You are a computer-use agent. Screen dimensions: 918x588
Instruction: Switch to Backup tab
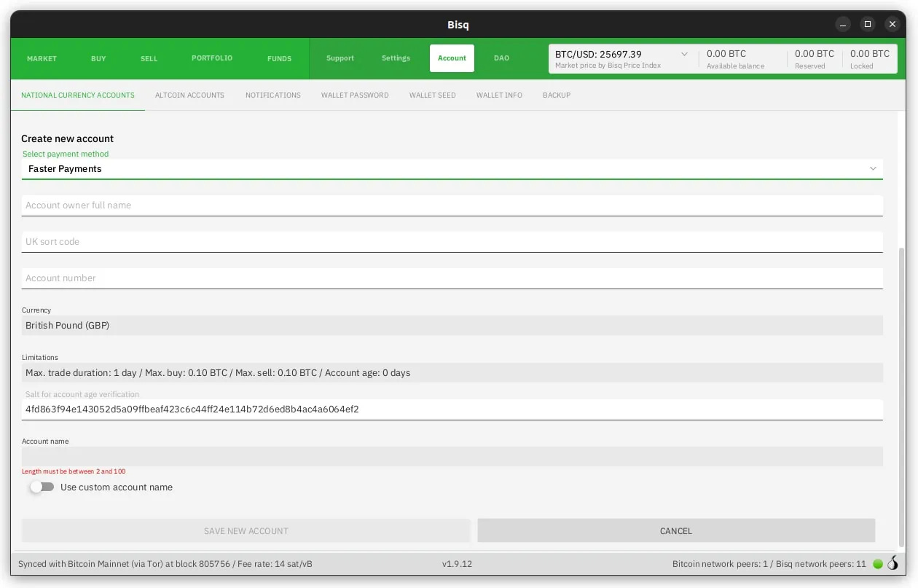(x=557, y=95)
